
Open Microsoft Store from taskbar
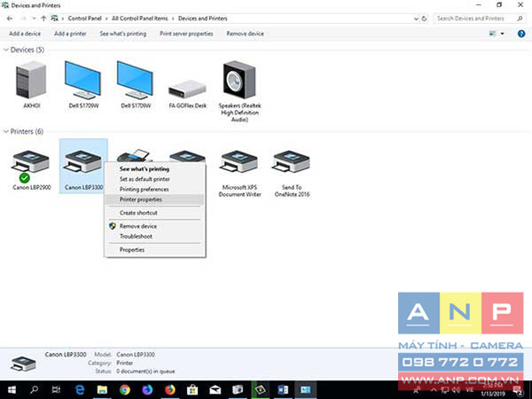click(192, 390)
